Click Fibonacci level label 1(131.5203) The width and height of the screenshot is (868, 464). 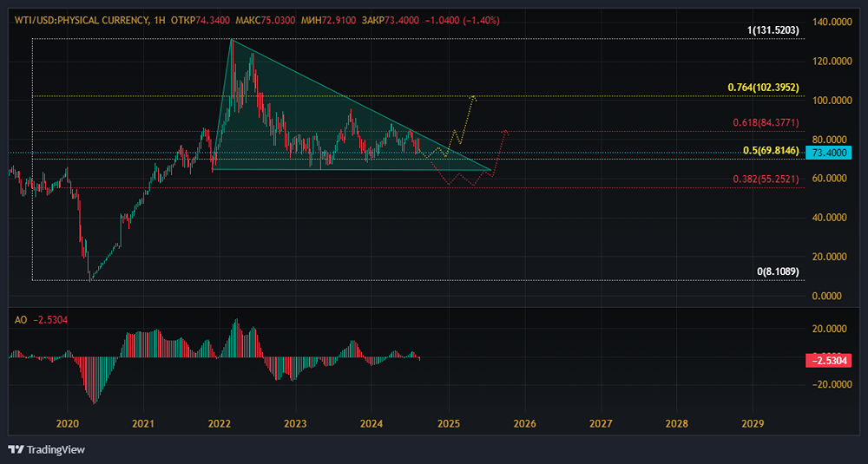pyautogui.click(x=773, y=30)
